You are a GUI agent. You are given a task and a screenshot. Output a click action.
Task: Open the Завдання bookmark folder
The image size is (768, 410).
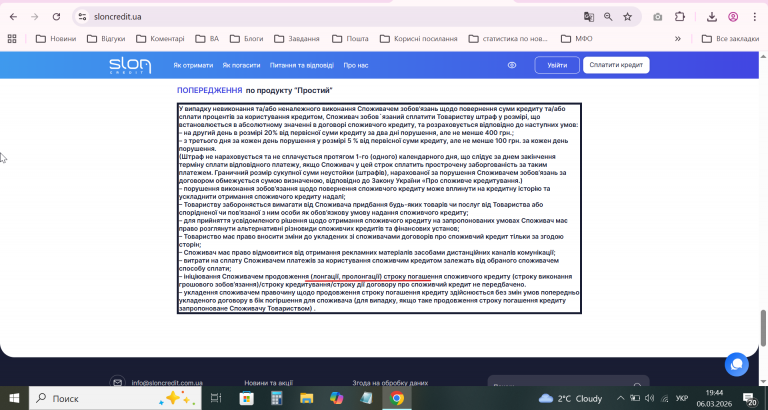point(297,38)
